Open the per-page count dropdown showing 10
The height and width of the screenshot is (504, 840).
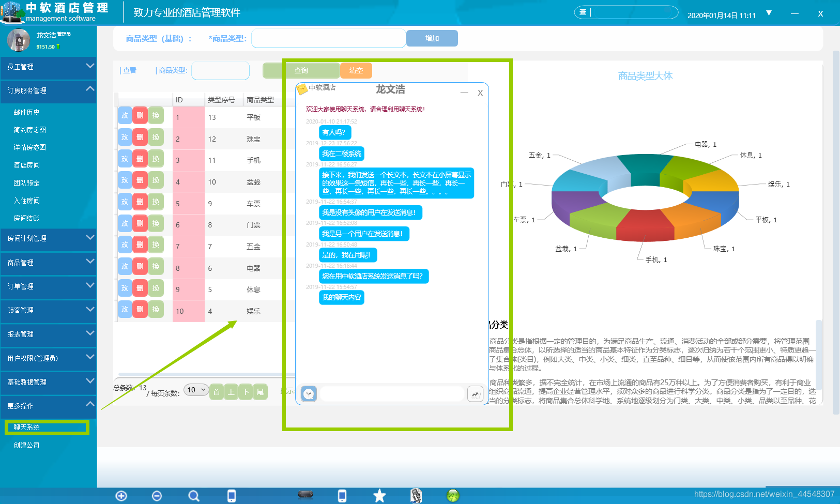click(196, 390)
